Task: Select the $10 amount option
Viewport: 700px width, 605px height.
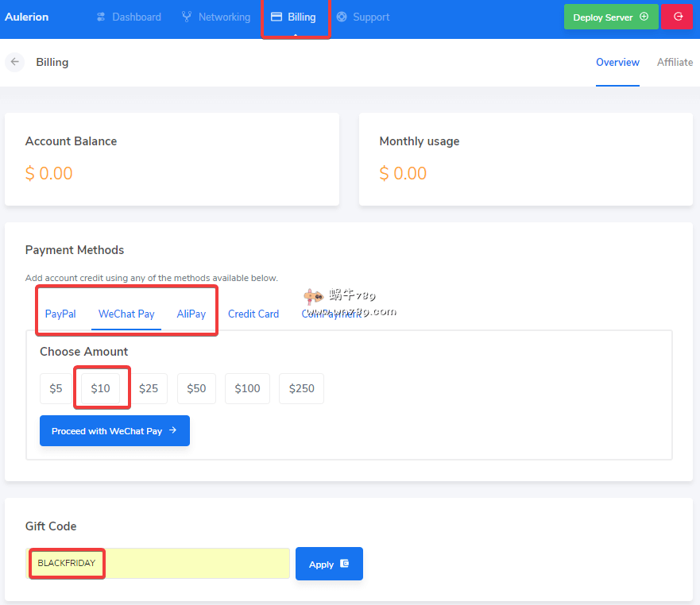Action: pos(100,388)
